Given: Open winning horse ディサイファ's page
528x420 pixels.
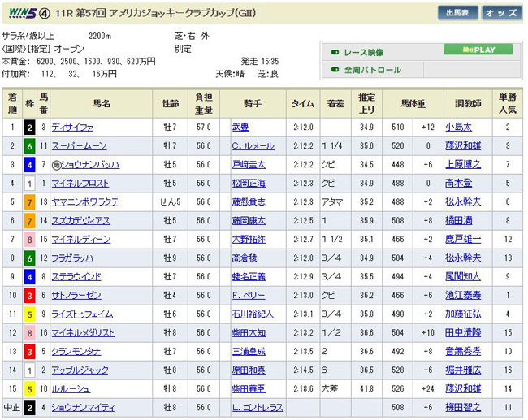Looking at the screenshot, I should 72,127.
